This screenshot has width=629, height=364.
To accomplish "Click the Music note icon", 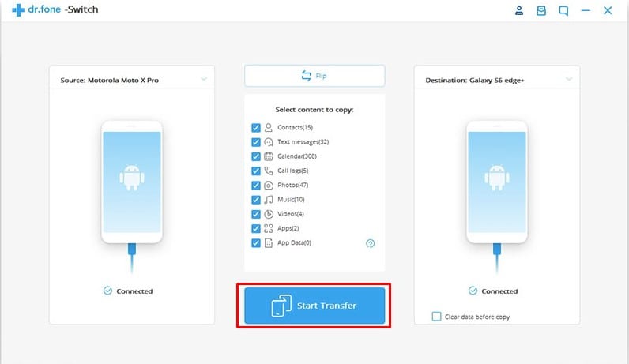I will coord(269,200).
